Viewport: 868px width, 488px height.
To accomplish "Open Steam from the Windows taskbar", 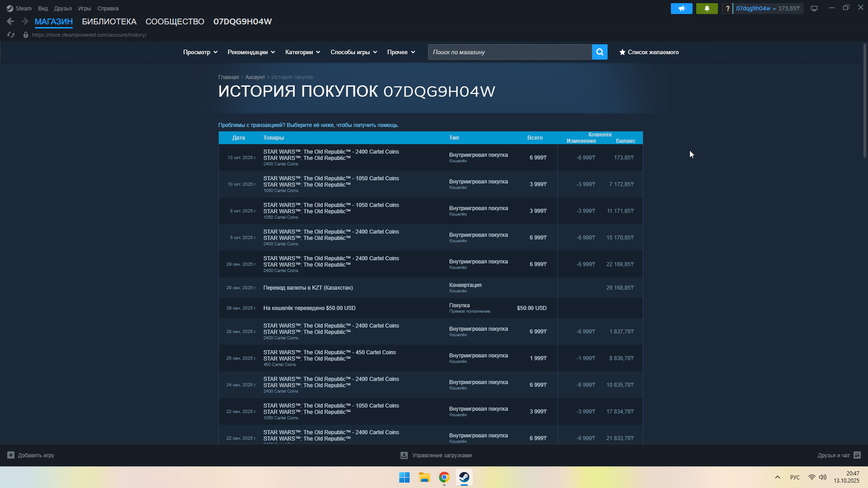I will pos(464,477).
